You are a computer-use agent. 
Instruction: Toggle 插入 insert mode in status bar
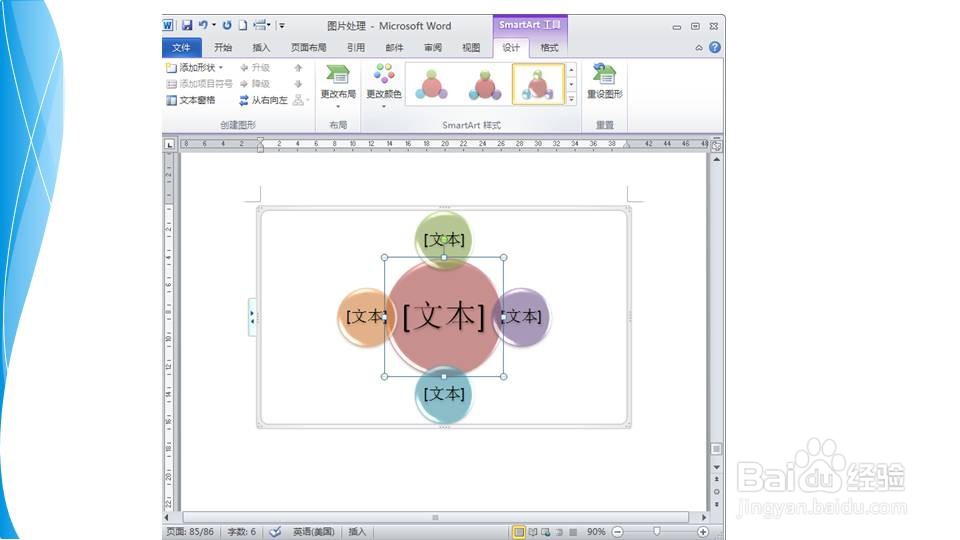357,531
